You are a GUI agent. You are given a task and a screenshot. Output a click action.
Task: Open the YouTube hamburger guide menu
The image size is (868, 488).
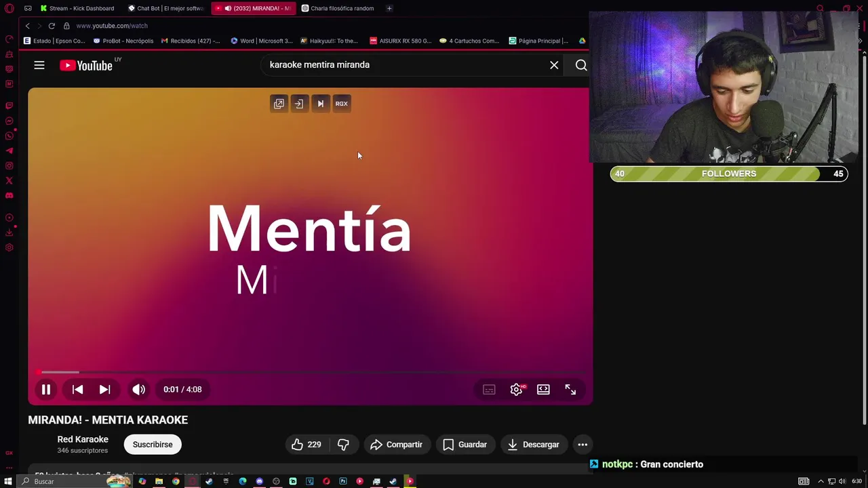coord(39,65)
